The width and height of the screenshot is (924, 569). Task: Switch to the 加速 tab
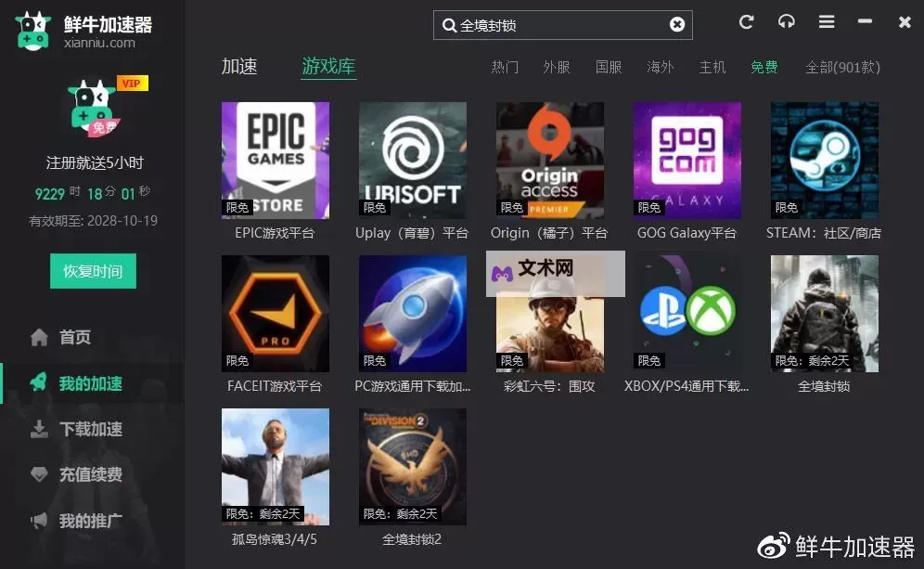click(x=239, y=66)
